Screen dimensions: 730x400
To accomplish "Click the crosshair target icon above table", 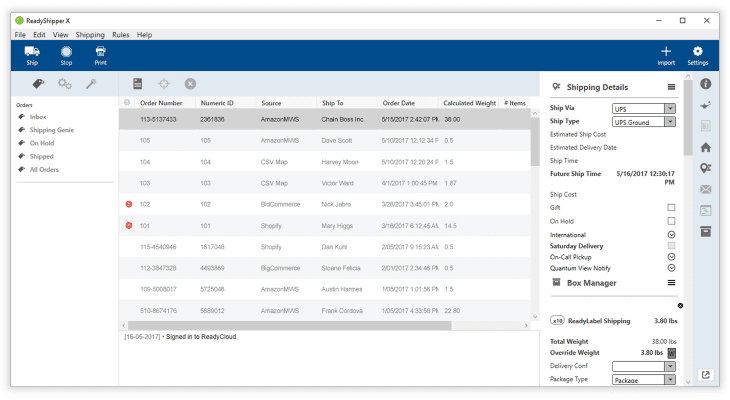I will tap(164, 84).
